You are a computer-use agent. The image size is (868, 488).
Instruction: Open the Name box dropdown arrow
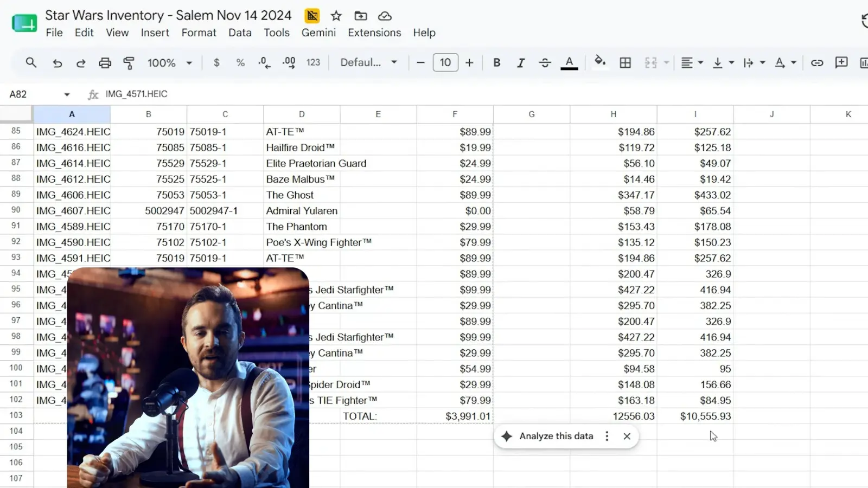pyautogui.click(x=67, y=94)
